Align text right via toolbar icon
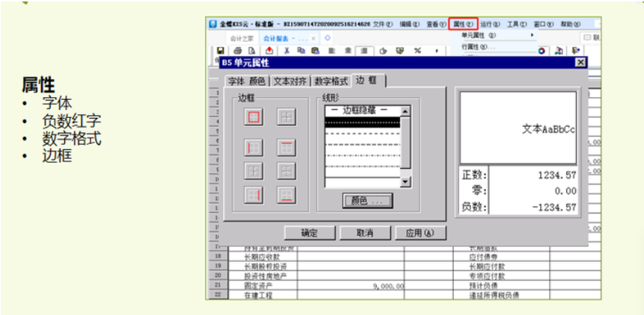644x315 pixels. coord(364,51)
